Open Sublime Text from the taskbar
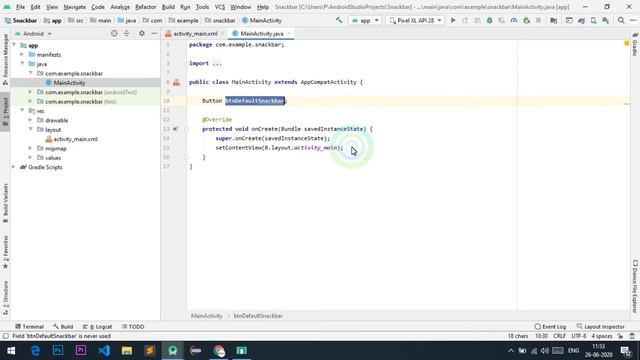Viewport: 640px width, 360px height. coord(150,351)
